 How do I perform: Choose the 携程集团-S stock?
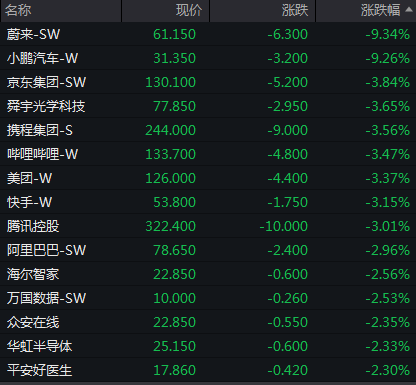click(208, 130)
